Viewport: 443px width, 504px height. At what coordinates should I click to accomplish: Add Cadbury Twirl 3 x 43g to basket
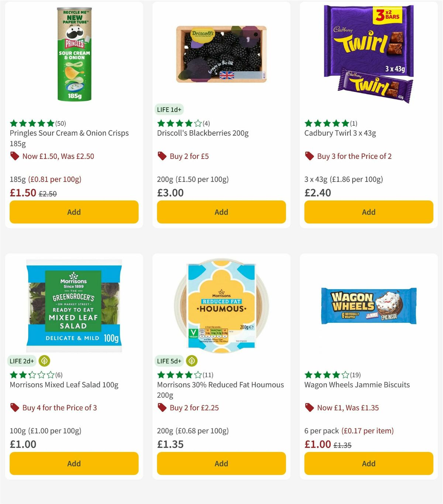(368, 212)
